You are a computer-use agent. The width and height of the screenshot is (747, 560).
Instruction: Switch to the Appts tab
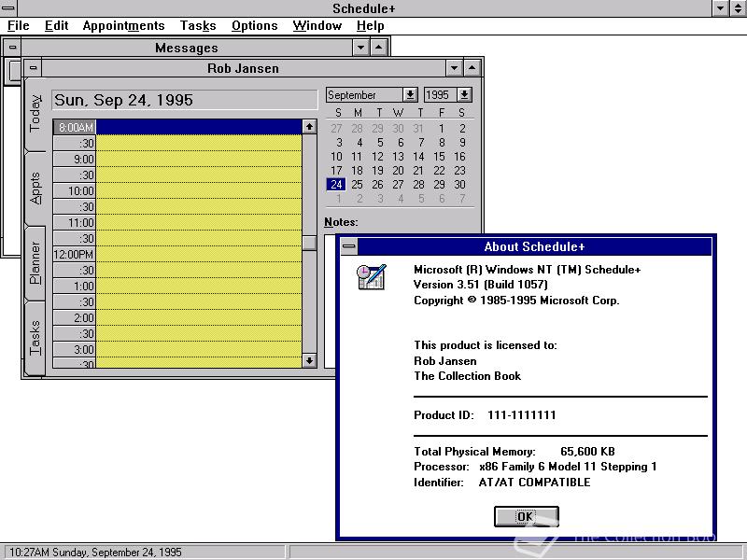coord(35,189)
